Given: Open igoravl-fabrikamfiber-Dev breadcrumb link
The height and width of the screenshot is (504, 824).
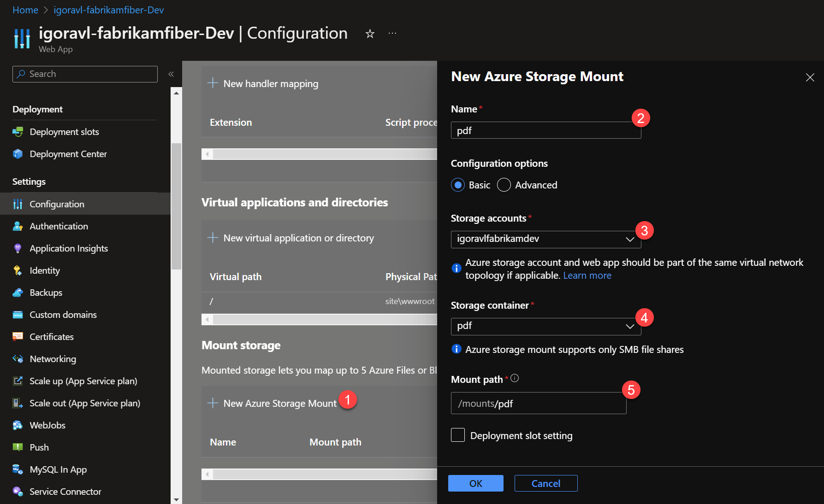Looking at the screenshot, I should [x=108, y=10].
